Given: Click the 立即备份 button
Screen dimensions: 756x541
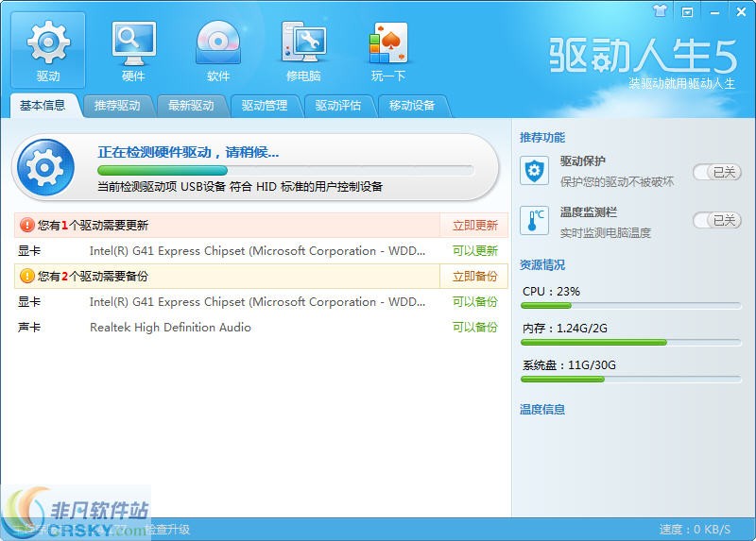Looking at the screenshot, I should click(474, 277).
